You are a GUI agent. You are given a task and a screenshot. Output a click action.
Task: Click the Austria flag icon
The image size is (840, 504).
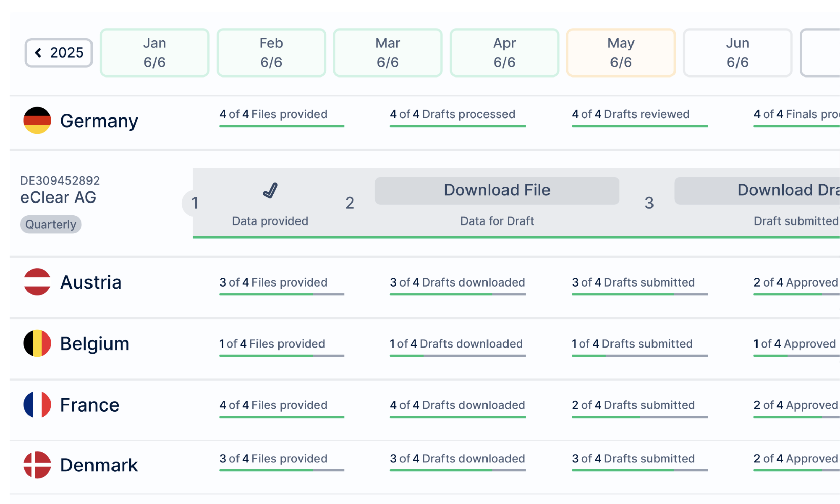[x=37, y=282]
